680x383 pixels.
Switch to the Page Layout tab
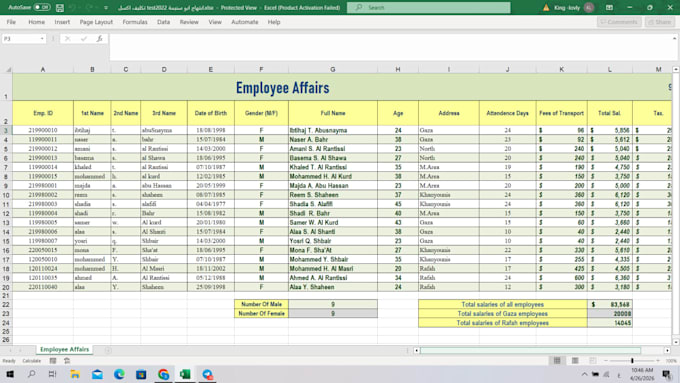pyautogui.click(x=96, y=22)
